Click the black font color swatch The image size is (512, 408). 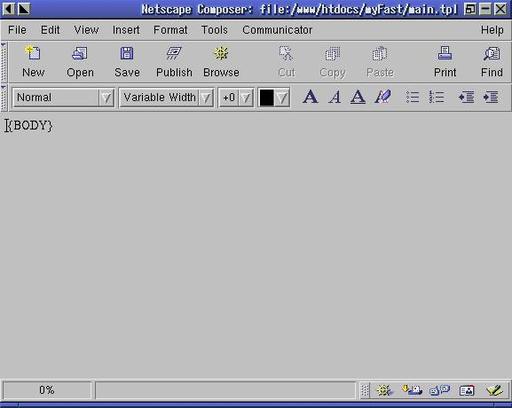pos(267,98)
